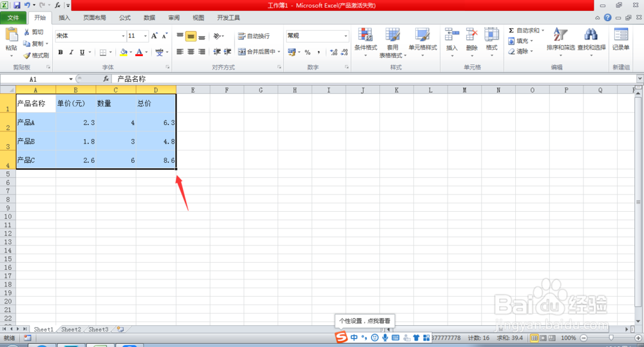Open Format as Table gallery
Screen dimensions: 644x347
pyautogui.click(x=392, y=42)
